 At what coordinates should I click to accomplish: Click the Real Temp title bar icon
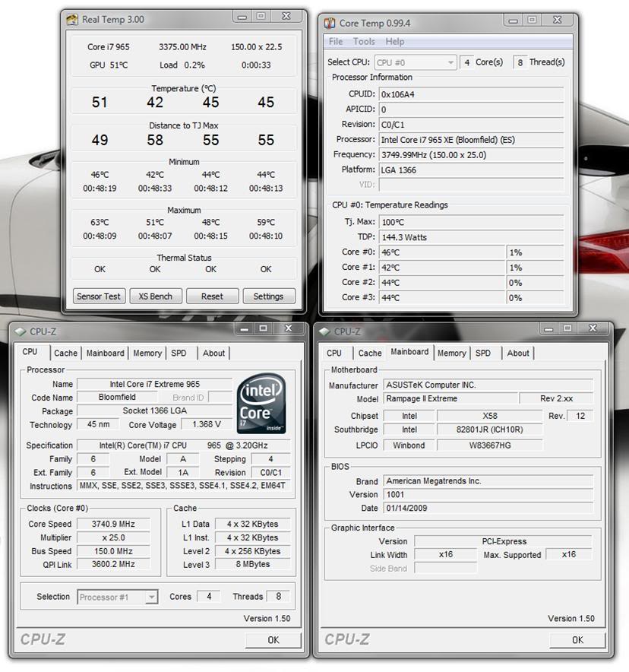(71, 20)
